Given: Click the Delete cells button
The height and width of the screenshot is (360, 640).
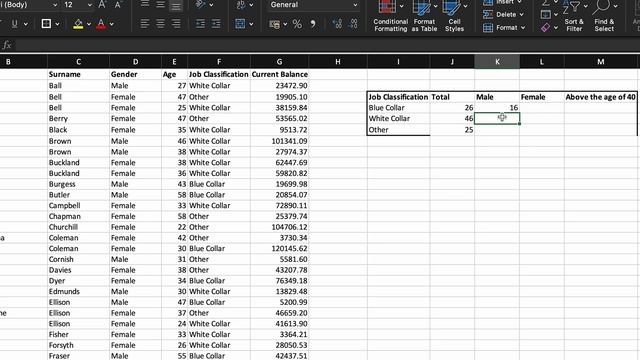Looking at the screenshot, I should coord(503,14).
